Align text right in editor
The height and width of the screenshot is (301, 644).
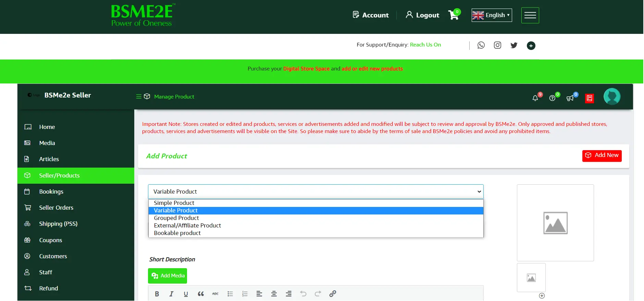click(289, 293)
